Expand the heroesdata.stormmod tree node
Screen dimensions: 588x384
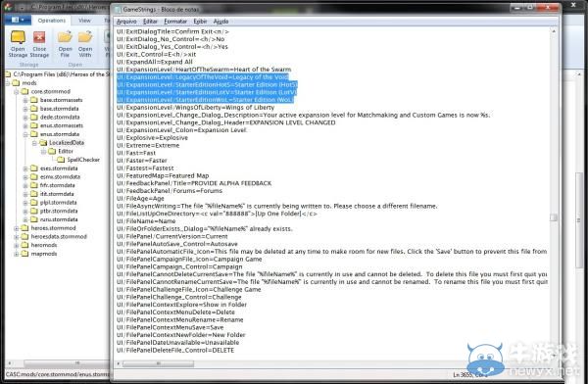coord(17,237)
